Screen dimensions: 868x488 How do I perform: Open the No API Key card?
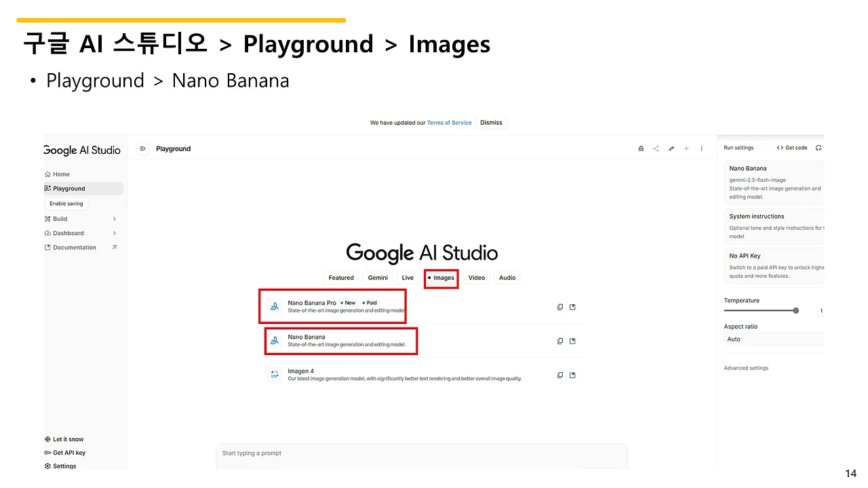[x=774, y=266]
